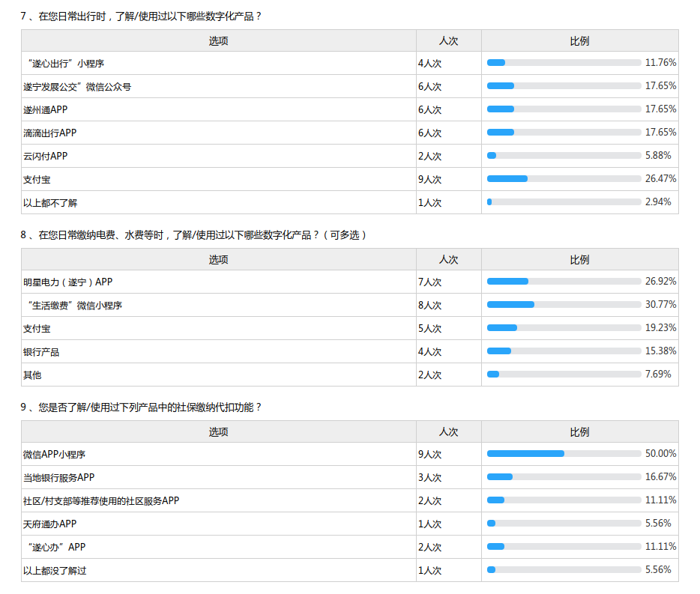
Task: Click the question 8 title about 电费、水费
Action: click(193, 235)
